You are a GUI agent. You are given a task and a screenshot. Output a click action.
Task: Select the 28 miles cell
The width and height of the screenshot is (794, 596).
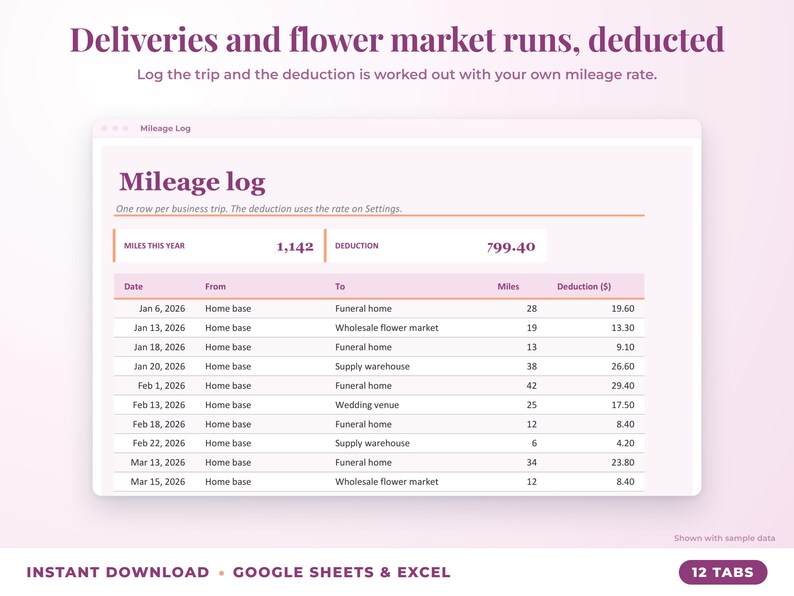point(531,308)
